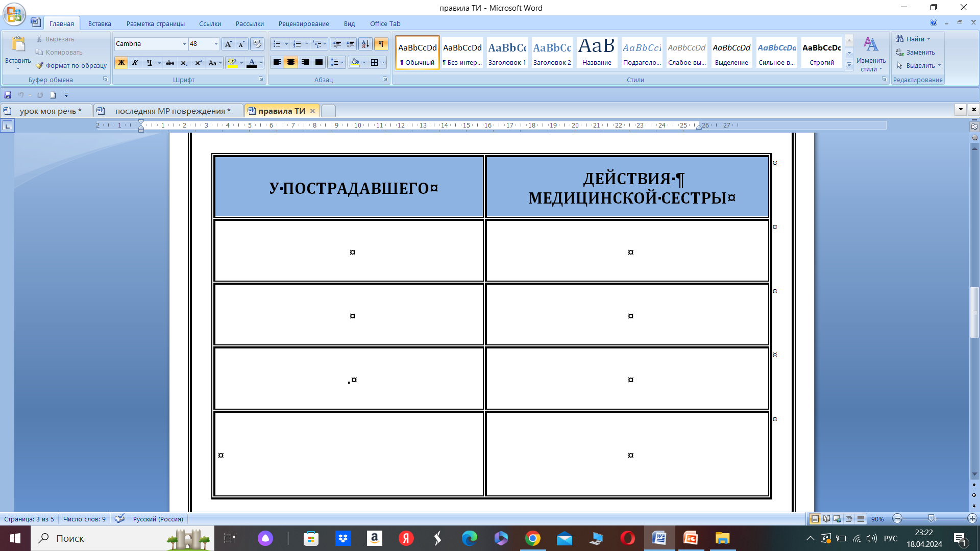Click the Superscript x² icon
This screenshot has width=980, height=551.
198,63
